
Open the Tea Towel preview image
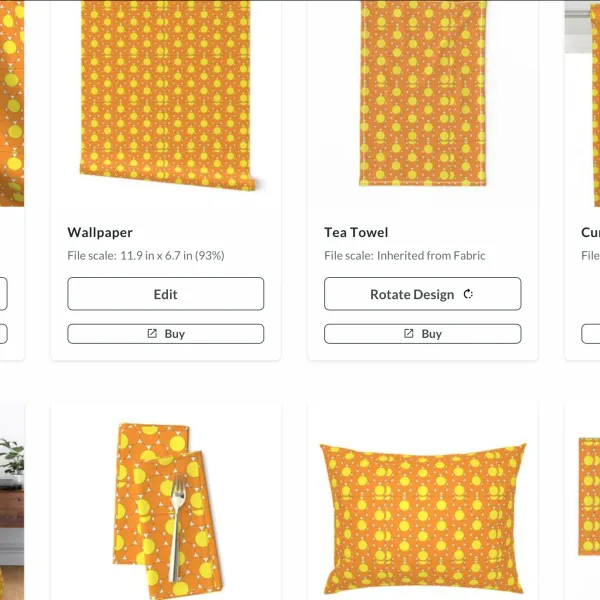pyautogui.click(x=422, y=93)
